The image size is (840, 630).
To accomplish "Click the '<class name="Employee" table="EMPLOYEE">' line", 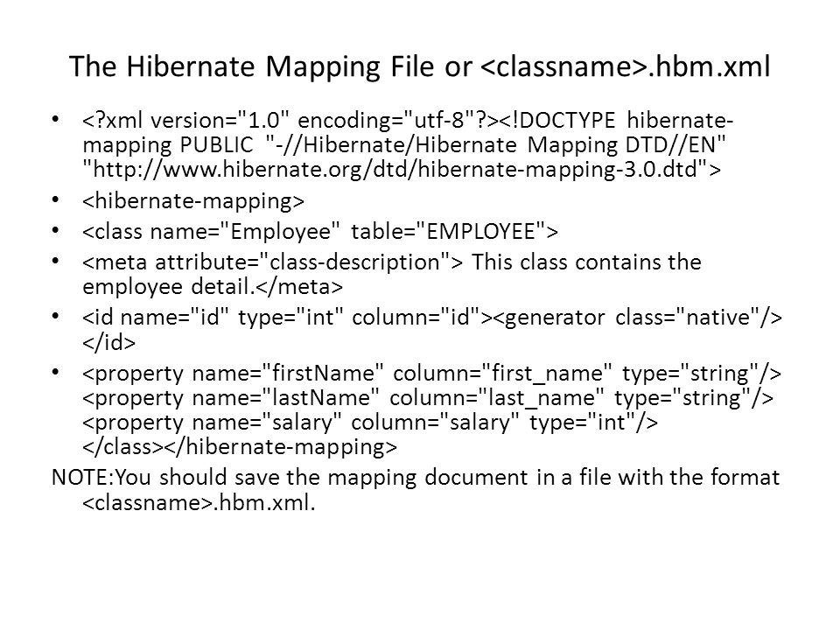I will (320, 231).
